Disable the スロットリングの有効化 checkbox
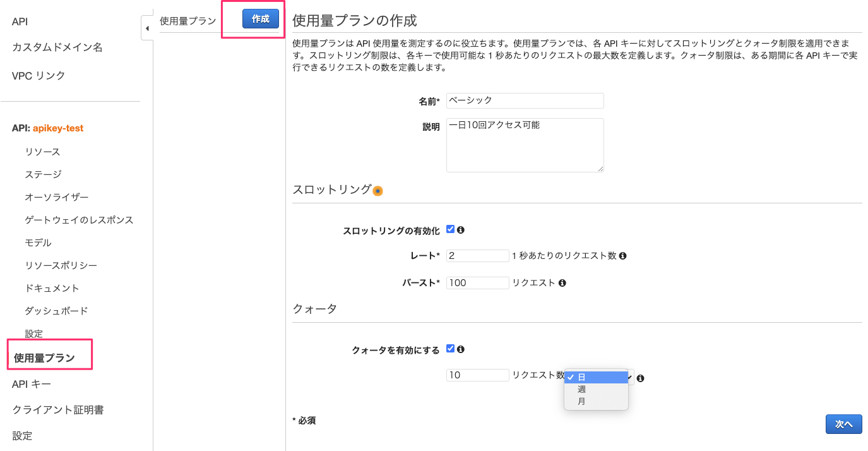This screenshot has width=868, height=451. point(450,229)
